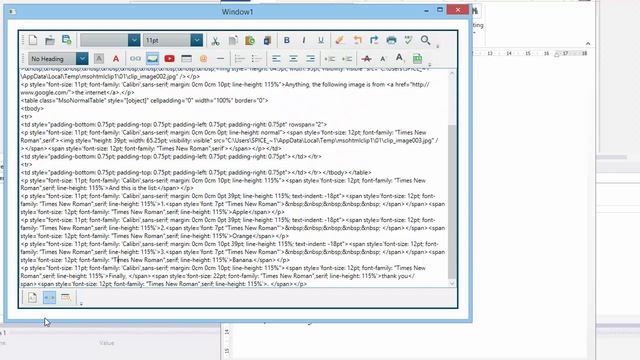The width and height of the screenshot is (640, 360).
Task: Click the scrollbar down arrow in the editor
Action: coord(451,283)
